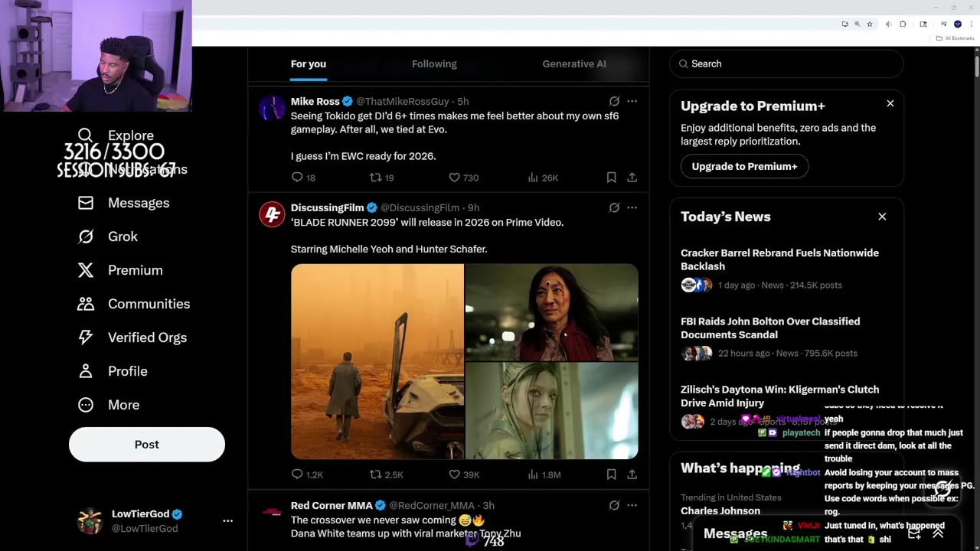Image resolution: width=980 pixels, height=551 pixels.
Task: Open Communities from the sidebar
Action: (x=134, y=304)
